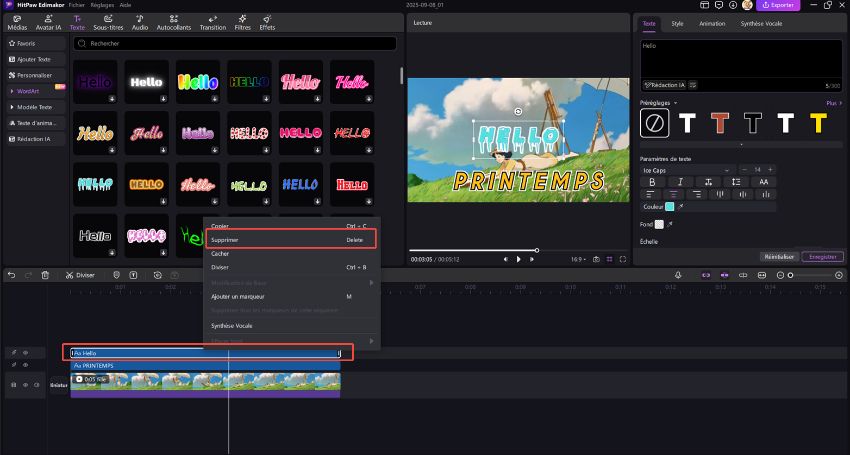The image size is (850, 455).
Task: Click the Rédaction IA button in text box
Action: (x=665, y=85)
